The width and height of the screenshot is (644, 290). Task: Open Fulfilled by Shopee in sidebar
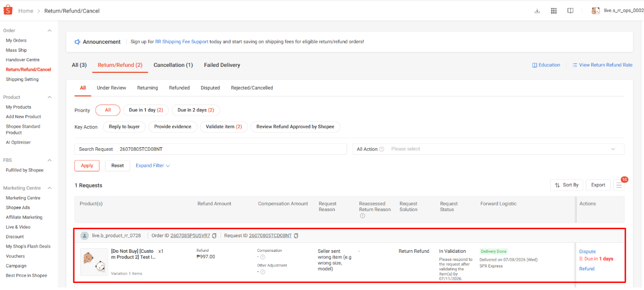(x=25, y=170)
